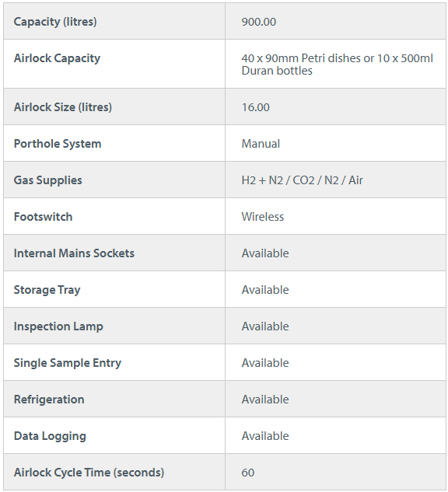The image size is (448, 492).
Task: Select the 16.00 airlock size value
Action: point(256,107)
